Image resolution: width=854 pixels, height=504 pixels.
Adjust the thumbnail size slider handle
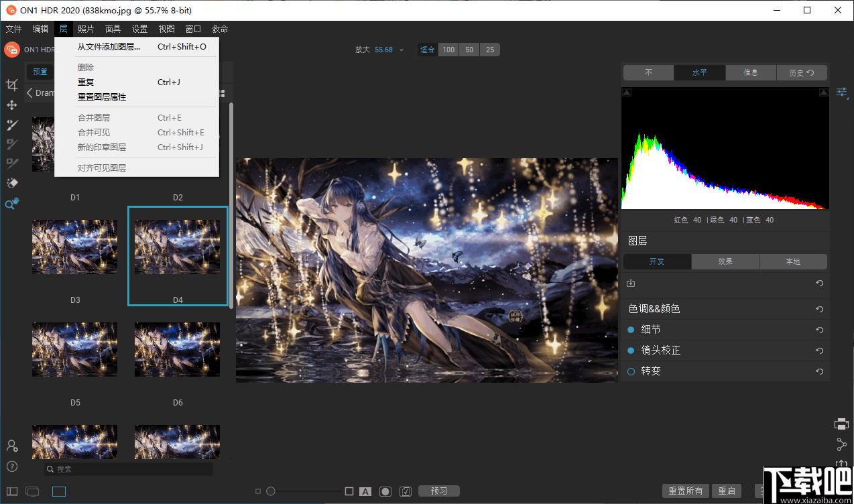[271, 491]
